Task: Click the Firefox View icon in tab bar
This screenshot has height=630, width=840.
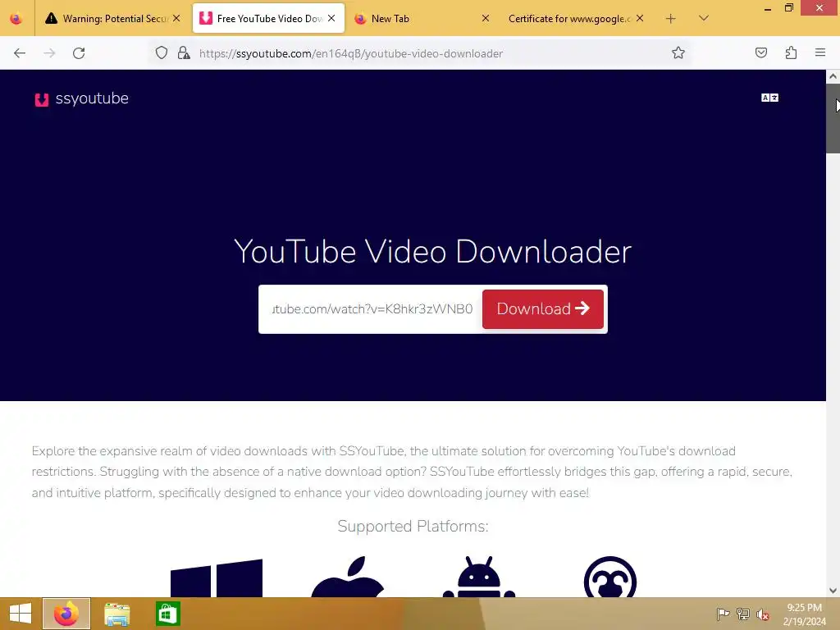Action: coord(16,19)
